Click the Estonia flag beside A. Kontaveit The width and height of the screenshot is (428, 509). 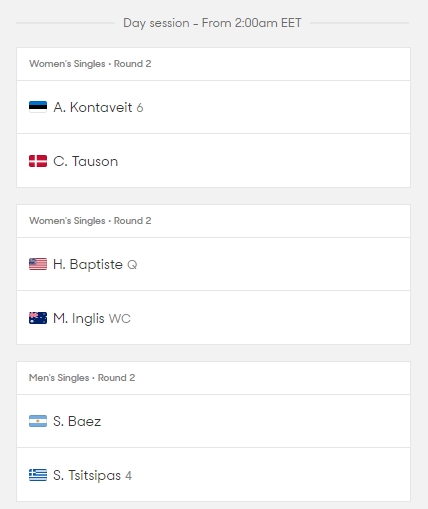(38, 107)
